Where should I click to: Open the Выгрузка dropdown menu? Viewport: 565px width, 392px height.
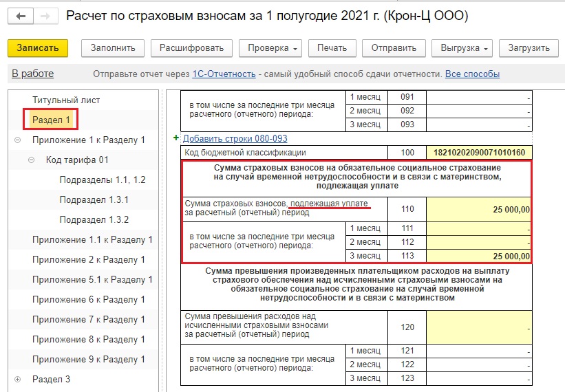click(x=462, y=48)
